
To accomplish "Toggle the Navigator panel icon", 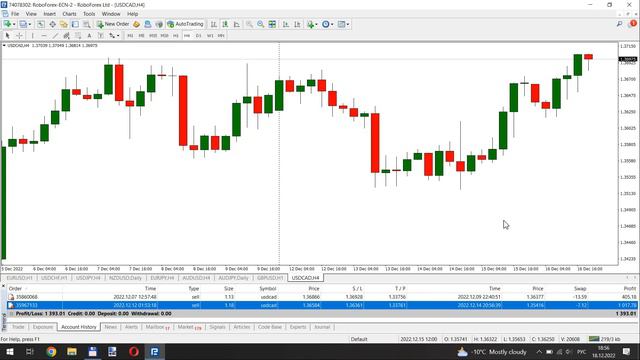I will click(x=64, y=24).
